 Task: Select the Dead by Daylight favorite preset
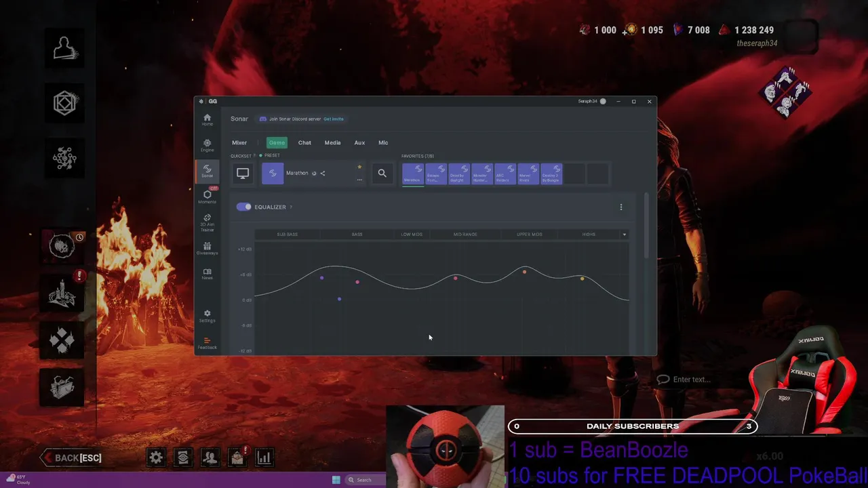click(x=459, y=174)
